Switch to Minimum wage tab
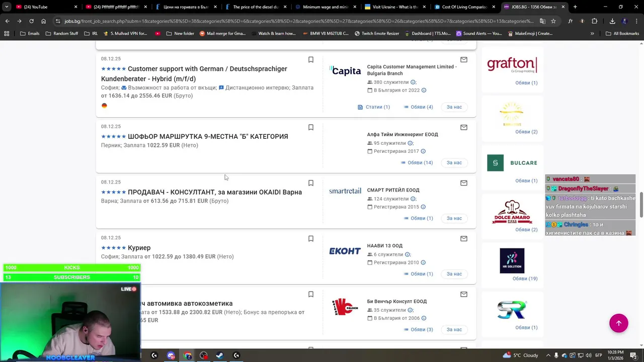 pyautogui.click(x=325, y=7)
